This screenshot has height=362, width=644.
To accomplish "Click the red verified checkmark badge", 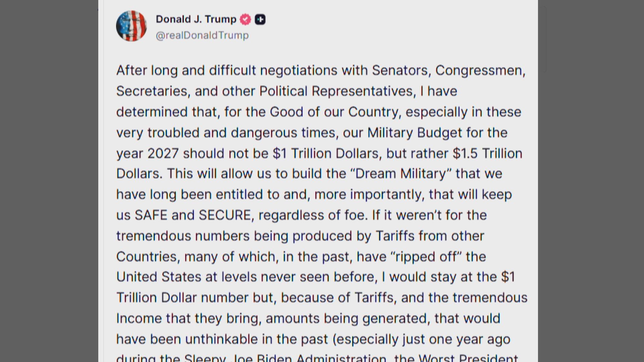I will pyautogui.click(x=246, y=19).
